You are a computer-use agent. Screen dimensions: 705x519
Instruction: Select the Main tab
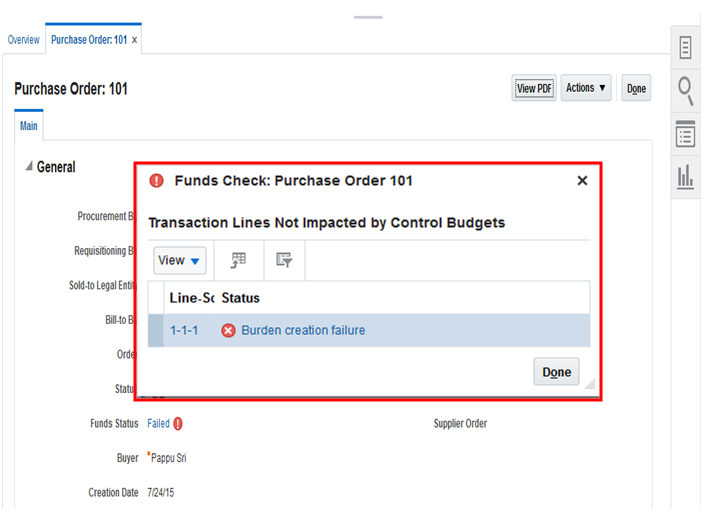29,126
